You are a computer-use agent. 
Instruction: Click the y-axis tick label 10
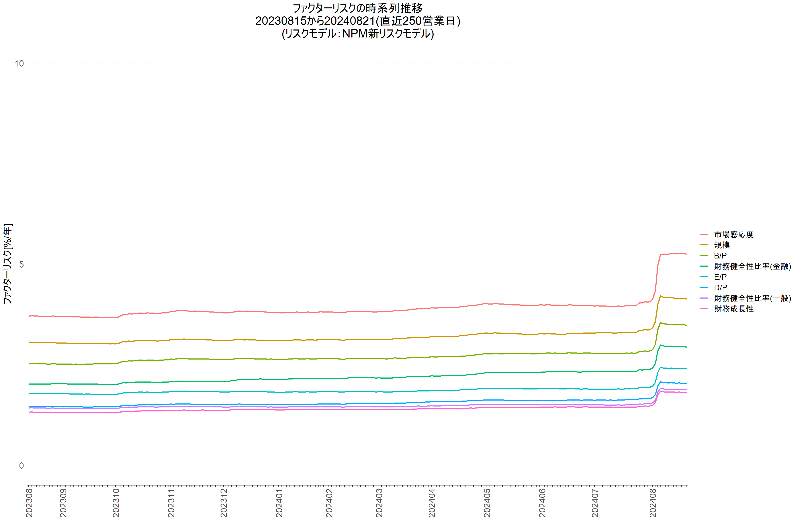[19, 63]
